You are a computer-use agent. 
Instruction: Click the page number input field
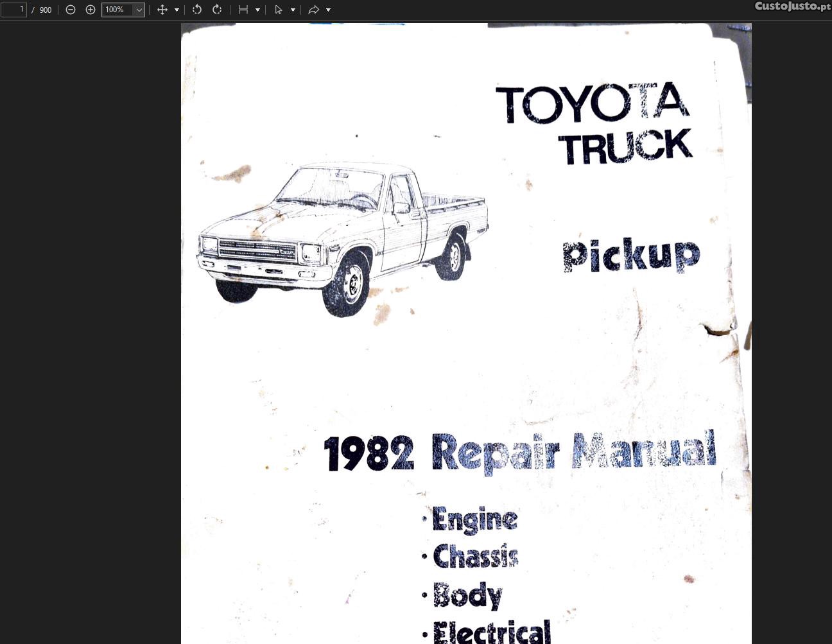click(x=14, y=10)
